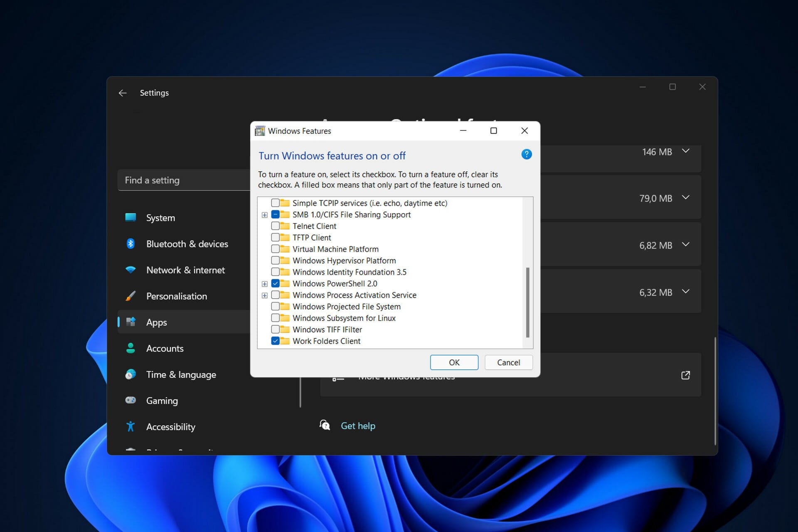
Task: Check Windows Identity Foundation 3.5 checkbox
Action: click(275, 272)
